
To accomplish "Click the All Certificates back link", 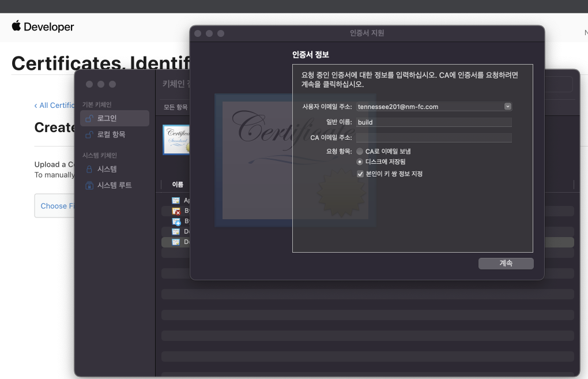I will (55, 106).
